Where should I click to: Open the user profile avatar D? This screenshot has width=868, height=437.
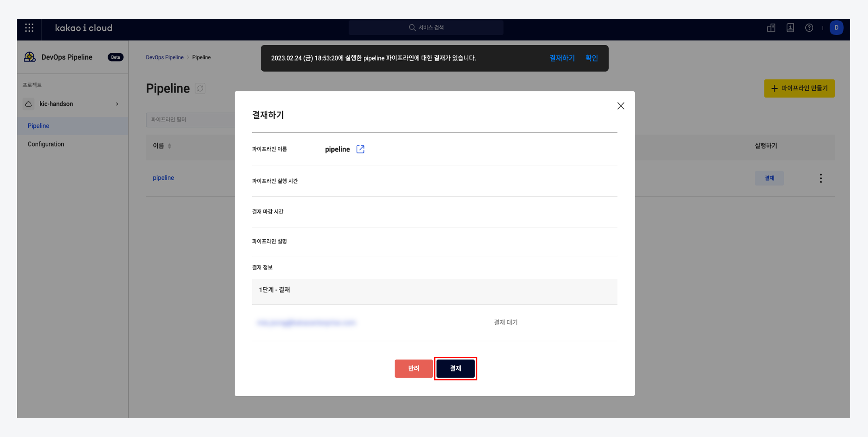click(836, 28)
